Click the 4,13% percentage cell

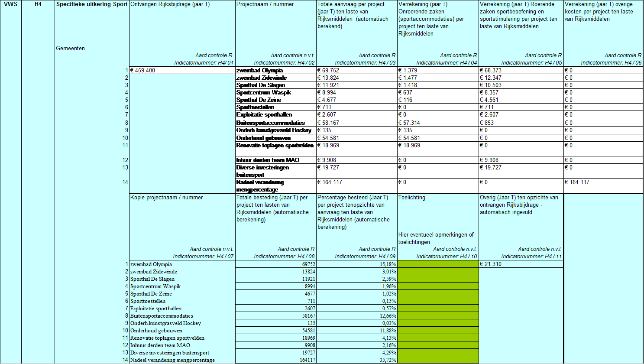click(x=357, y=338)
